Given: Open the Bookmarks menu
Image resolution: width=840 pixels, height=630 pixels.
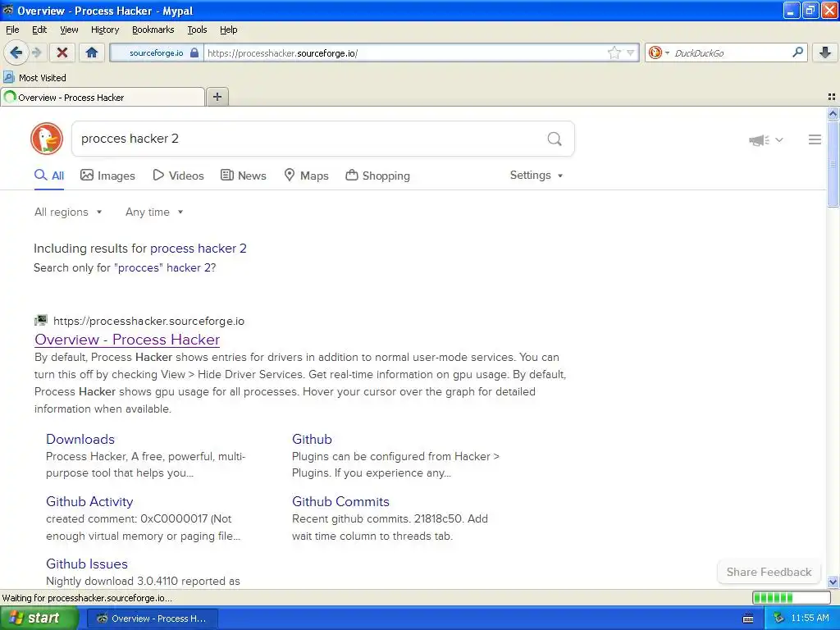Looking at the screenshot, I should pyautogui.click(x=153, y=30).
